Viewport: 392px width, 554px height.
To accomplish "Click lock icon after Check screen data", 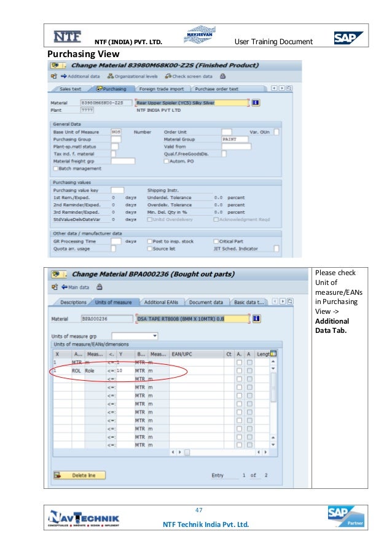I will tap(222, 76).
